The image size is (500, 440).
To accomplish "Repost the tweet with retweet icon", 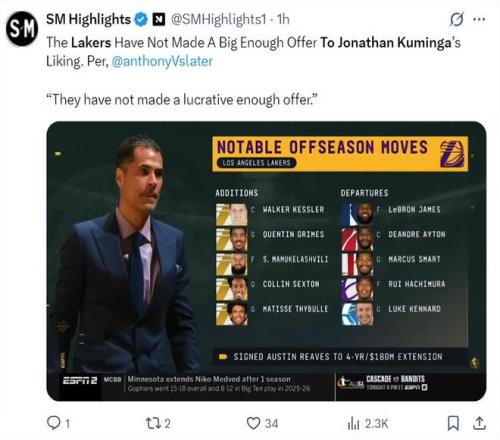I will click(x=153, y=423).
